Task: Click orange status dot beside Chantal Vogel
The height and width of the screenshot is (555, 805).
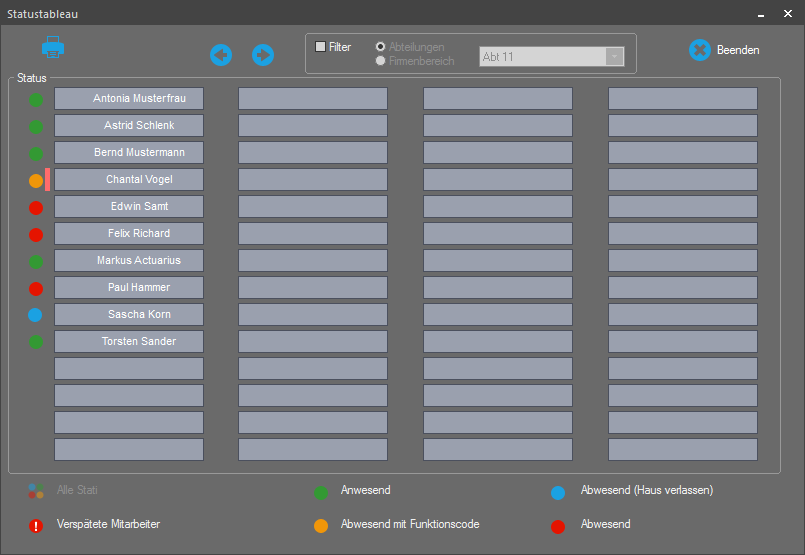Action: [x=36, y=181]
